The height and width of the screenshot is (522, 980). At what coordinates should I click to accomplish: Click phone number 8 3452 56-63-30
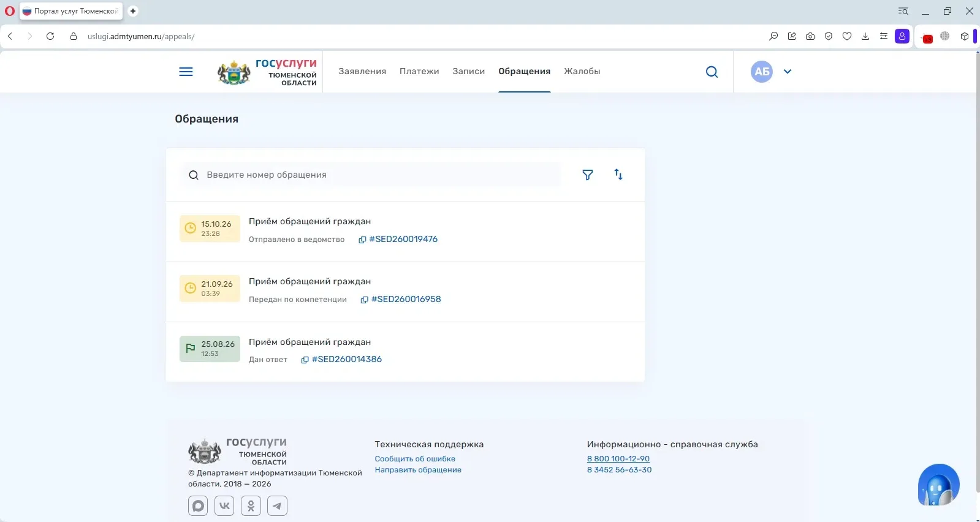(620, 470)
